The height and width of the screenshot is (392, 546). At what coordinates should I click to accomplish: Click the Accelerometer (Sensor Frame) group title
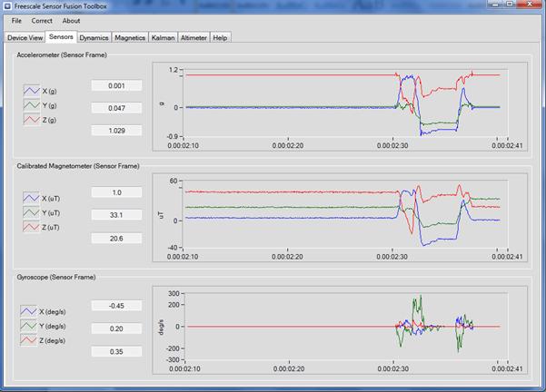(62, 55)
